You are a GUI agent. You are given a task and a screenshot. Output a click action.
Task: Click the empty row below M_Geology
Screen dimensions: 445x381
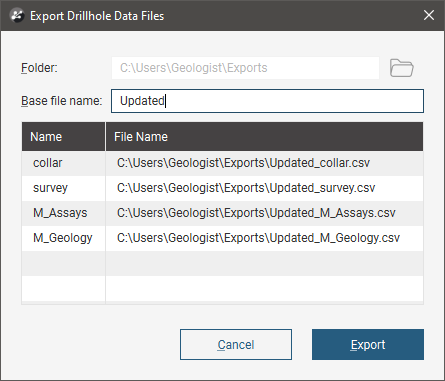coord(223,263)
